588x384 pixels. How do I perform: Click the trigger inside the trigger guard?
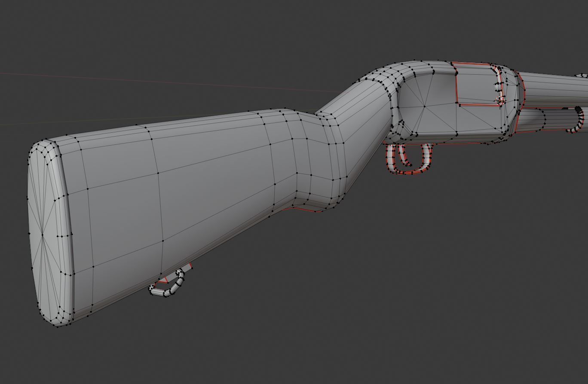tap(404, 156)
